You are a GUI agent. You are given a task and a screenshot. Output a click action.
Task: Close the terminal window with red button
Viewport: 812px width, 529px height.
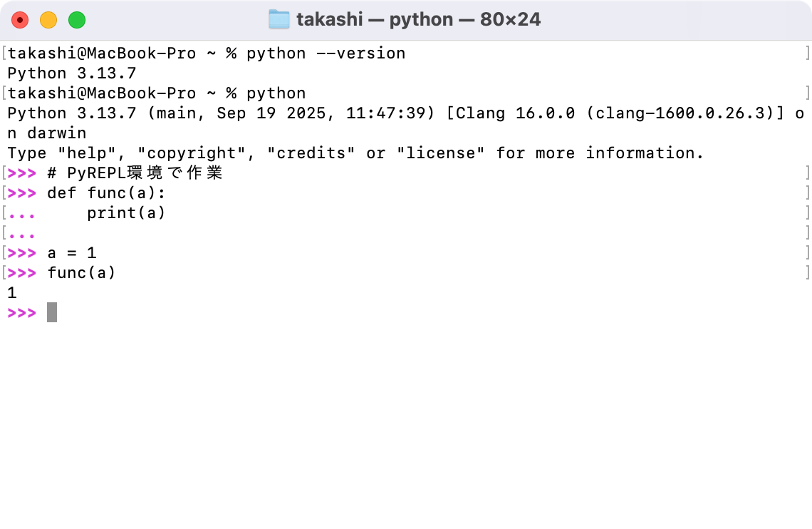pos(20,20)
